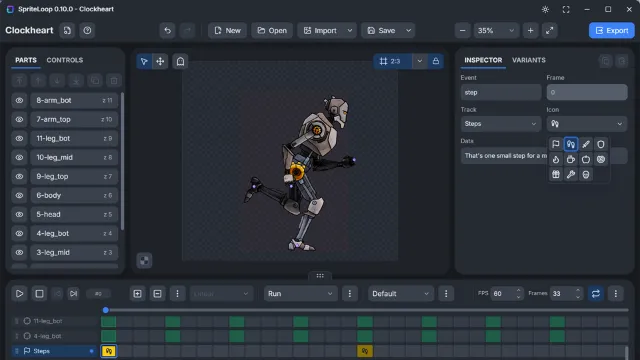The width and height of the screenshot is (640, 360).
Task: Zoom in with the plus button
Action: 530,31
